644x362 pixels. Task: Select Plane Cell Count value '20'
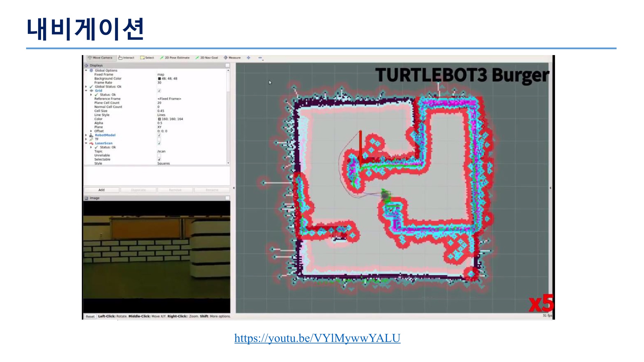pyautogui.click(x=159, y=103)
